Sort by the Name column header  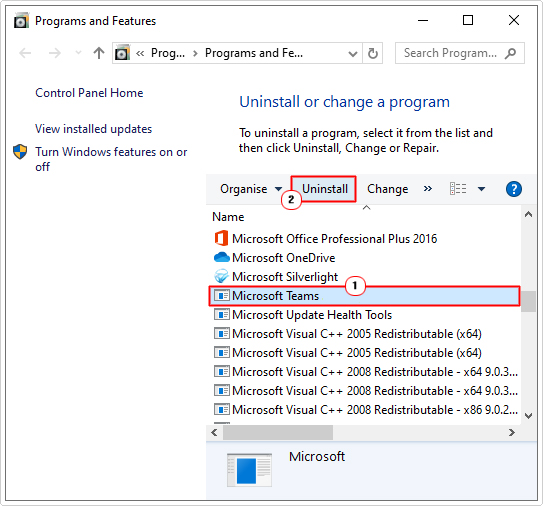point(228,217)
